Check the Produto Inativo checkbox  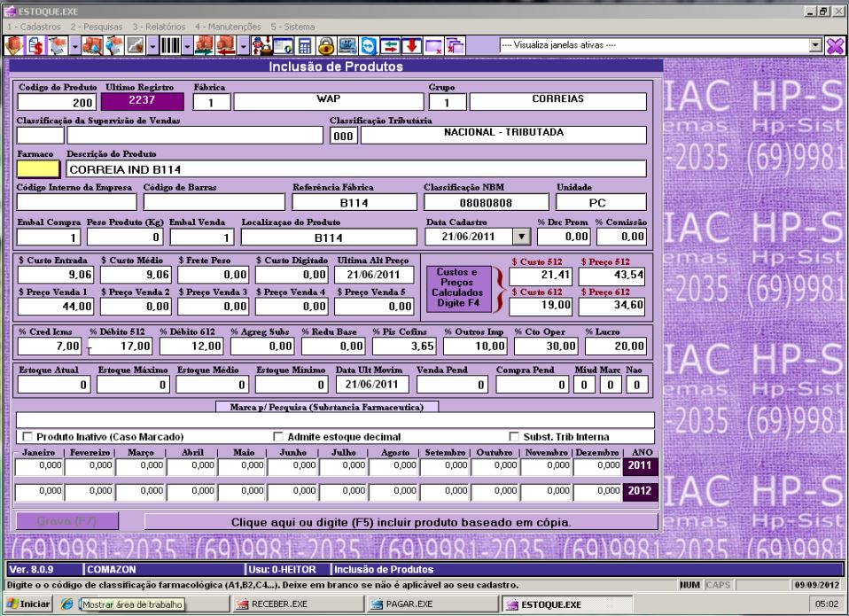[27, 437]
